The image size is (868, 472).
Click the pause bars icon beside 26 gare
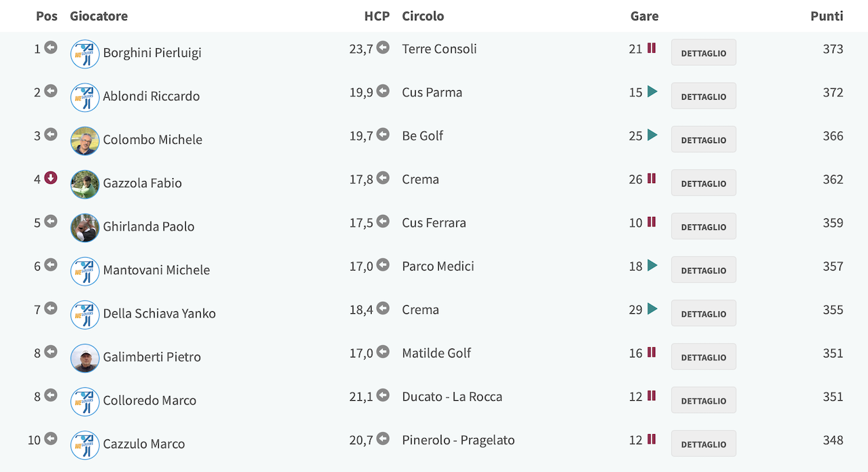pos(652,178)
